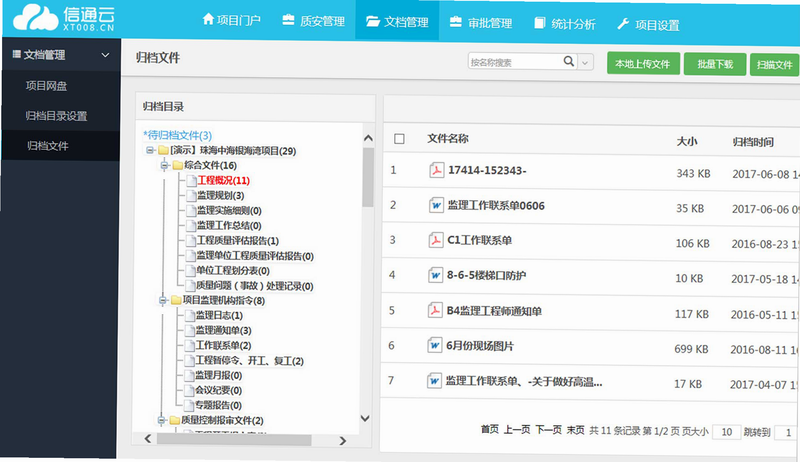
Task: Select 归档文件 in the sidebar
Action: [47, 146]
